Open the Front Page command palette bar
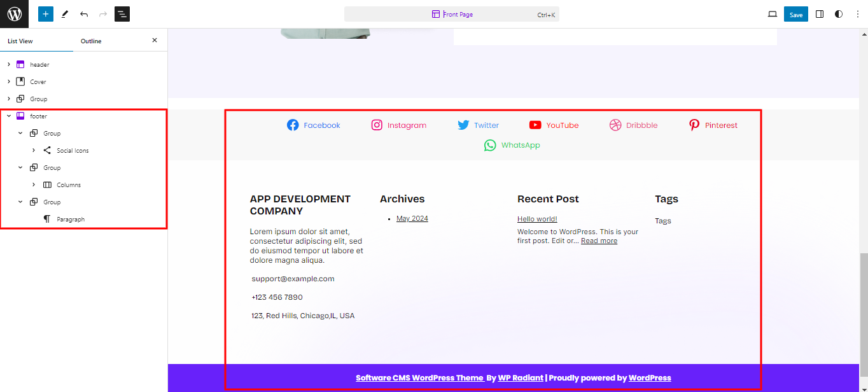This screenshot has width=868, height=392. point(452,14)
